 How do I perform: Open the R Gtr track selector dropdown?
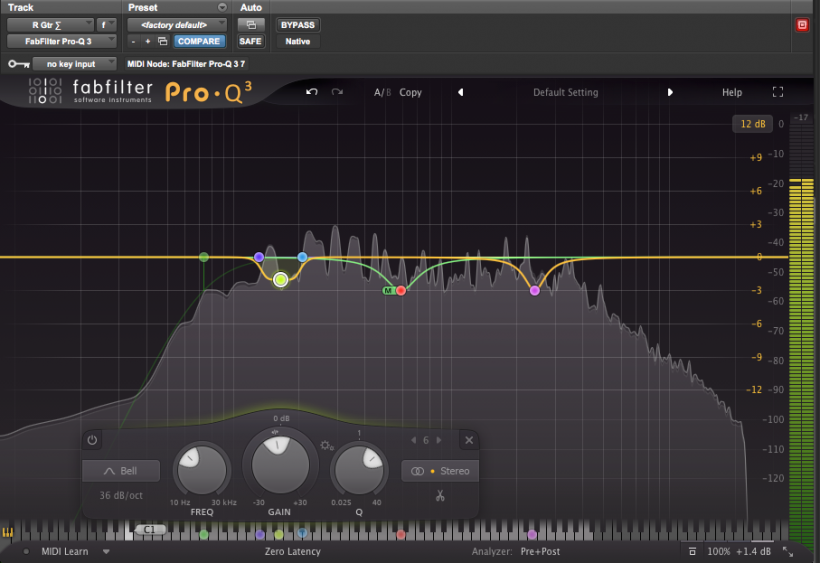(50, 25)
